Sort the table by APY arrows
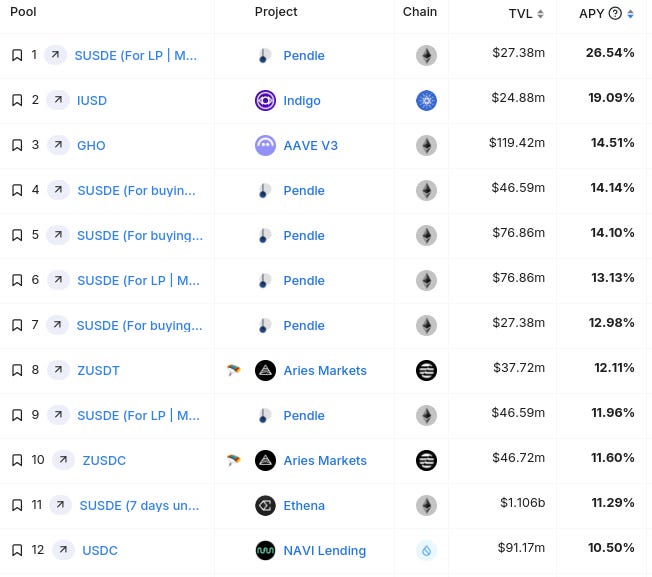 pos(630,14)
